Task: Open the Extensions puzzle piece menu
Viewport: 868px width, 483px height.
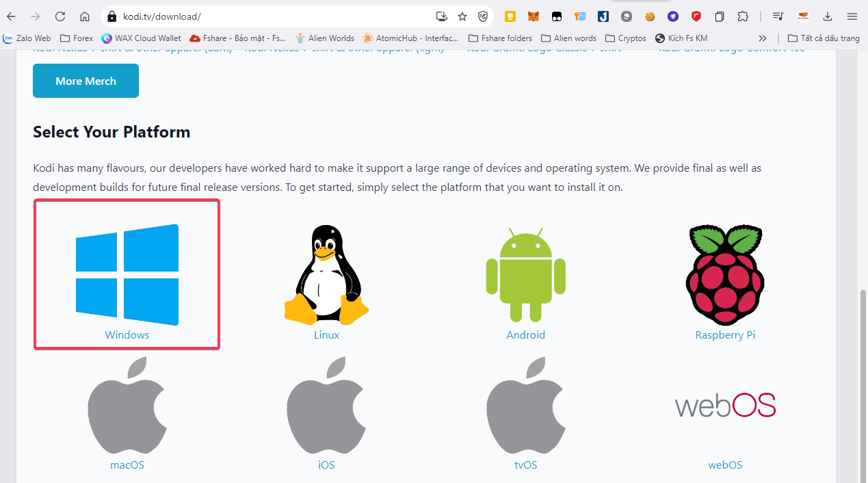Action: (743, 16)
